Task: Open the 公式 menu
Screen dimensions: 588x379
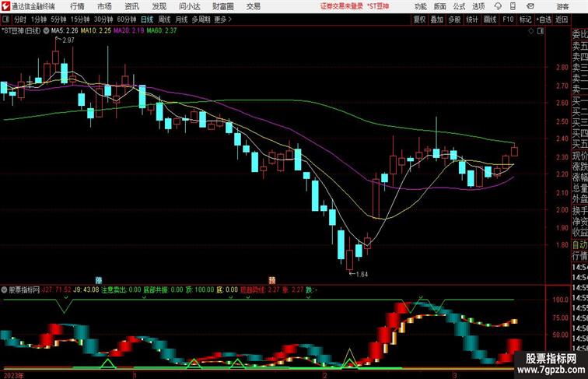Action: click(459, 6)
